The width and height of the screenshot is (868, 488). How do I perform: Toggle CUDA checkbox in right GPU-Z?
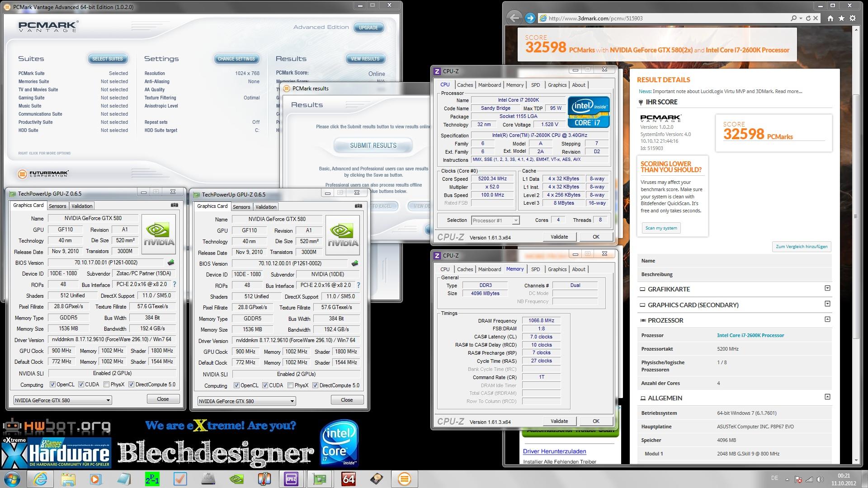pyautogui.click(x=265, y=385)
